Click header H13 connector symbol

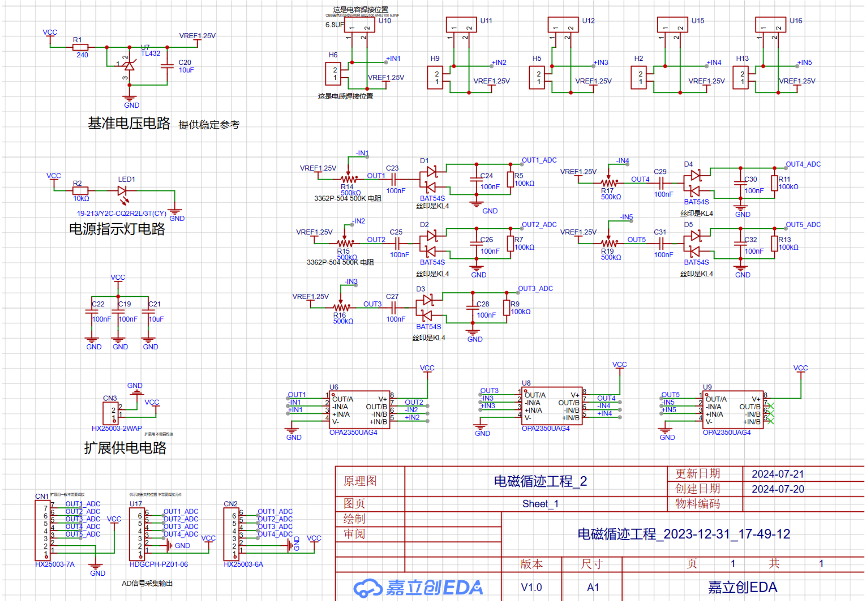coord(741,77)
